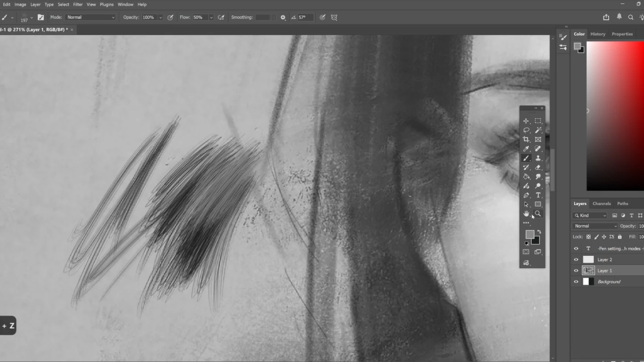Open the brush blend Mode dropdown

click(x=90, y=17)
